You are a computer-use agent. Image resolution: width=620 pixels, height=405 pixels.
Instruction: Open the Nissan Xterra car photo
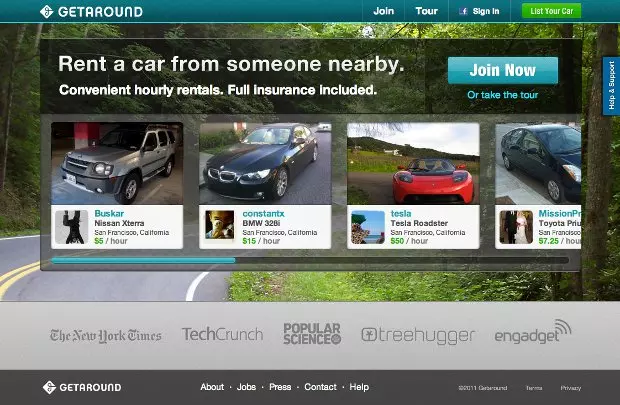click(117, 163)
